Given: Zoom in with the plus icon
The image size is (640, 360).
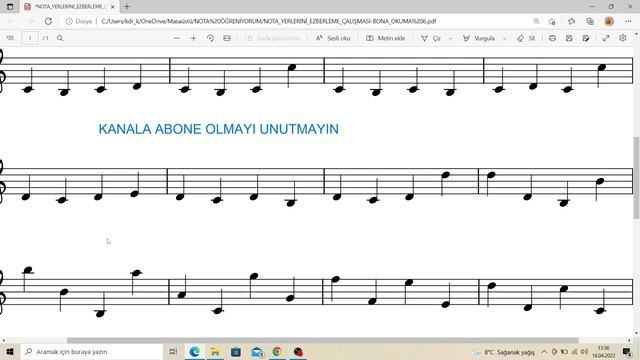Looking at the screenshot, I should [193, 38].
